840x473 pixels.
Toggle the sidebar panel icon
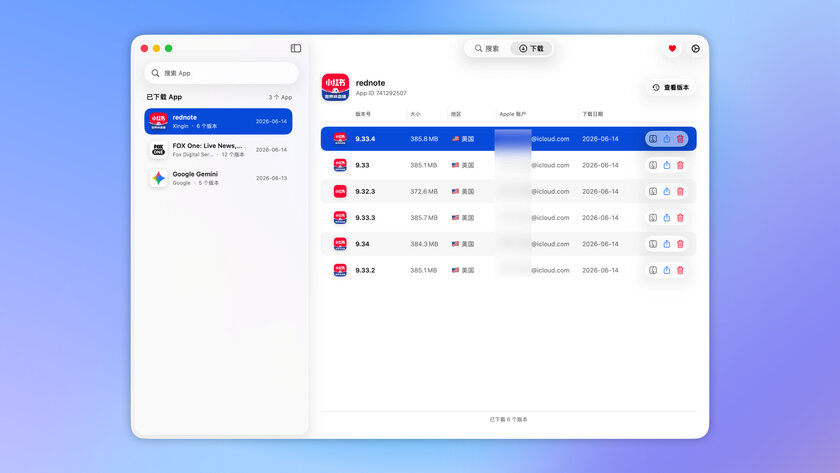point(296,48)
